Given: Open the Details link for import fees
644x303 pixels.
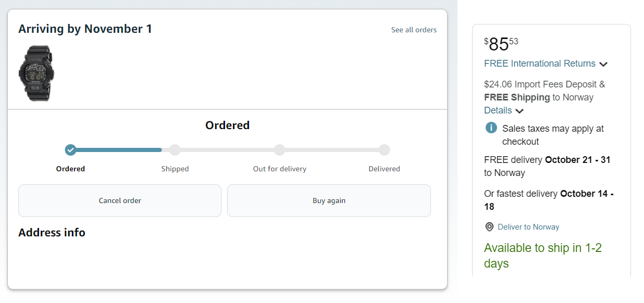Looking at the screenshot, I should click(498, 110).
